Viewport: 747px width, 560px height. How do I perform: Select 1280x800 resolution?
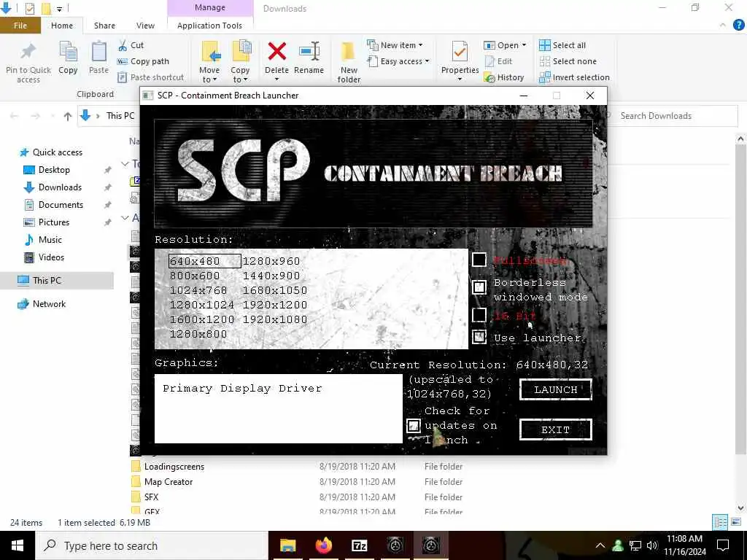[x=198, y=334]
